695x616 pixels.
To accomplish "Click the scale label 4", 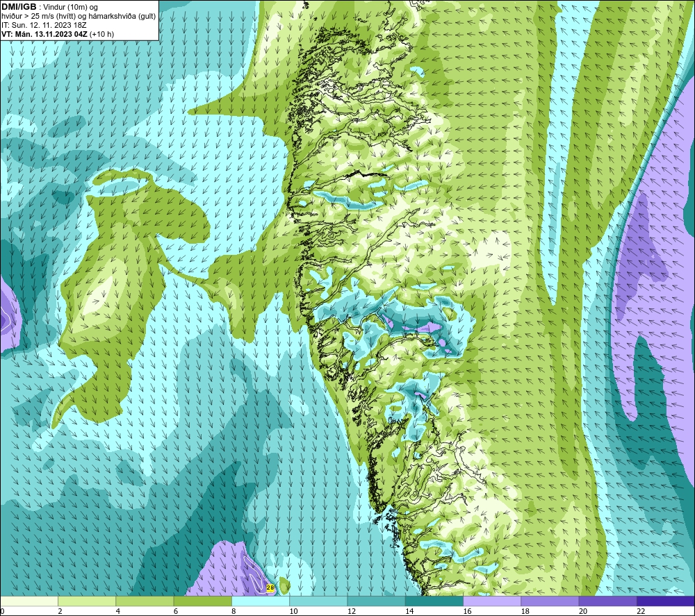I will click(x=118, y=612).
